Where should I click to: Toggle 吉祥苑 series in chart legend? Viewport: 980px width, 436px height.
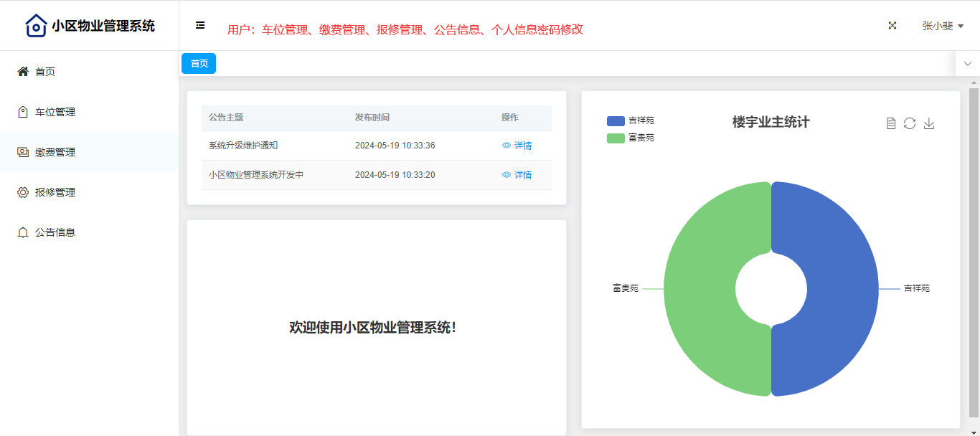click(x=630, y=120)
